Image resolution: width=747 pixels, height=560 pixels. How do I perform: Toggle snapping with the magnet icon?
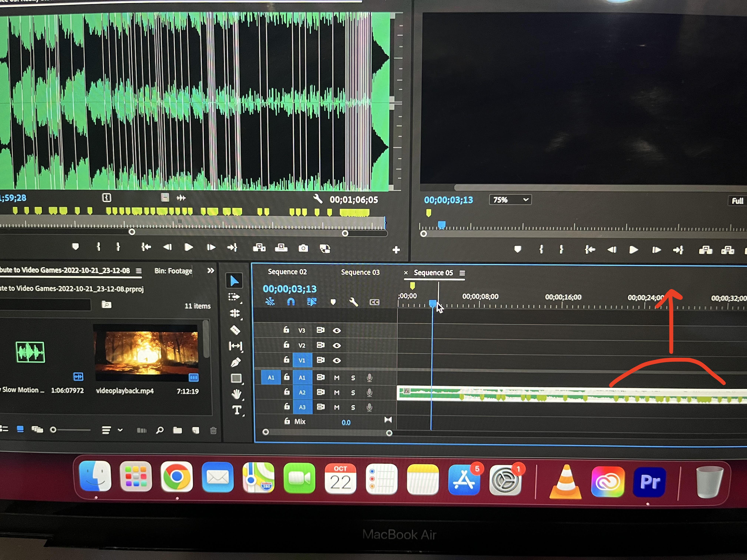click(291, 302)
